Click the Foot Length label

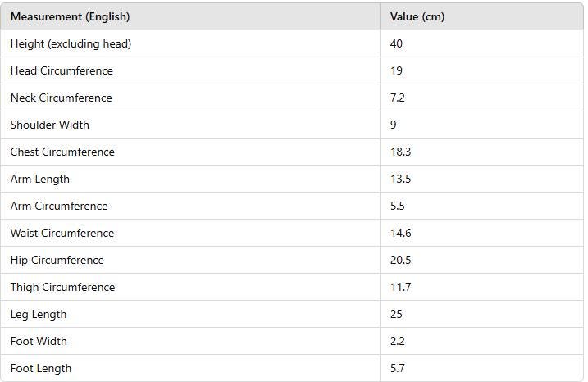[41, 368]
